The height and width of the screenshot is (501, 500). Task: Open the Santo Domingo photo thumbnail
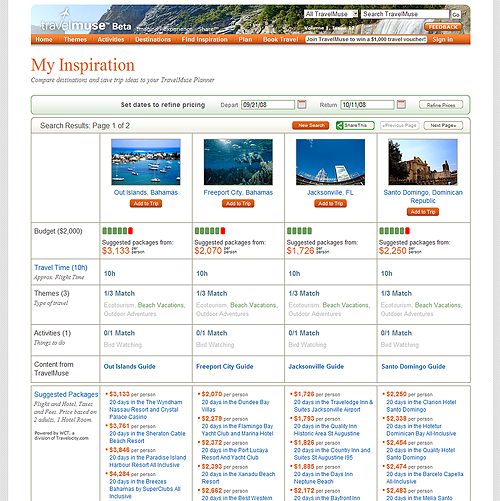click(423, 162)
